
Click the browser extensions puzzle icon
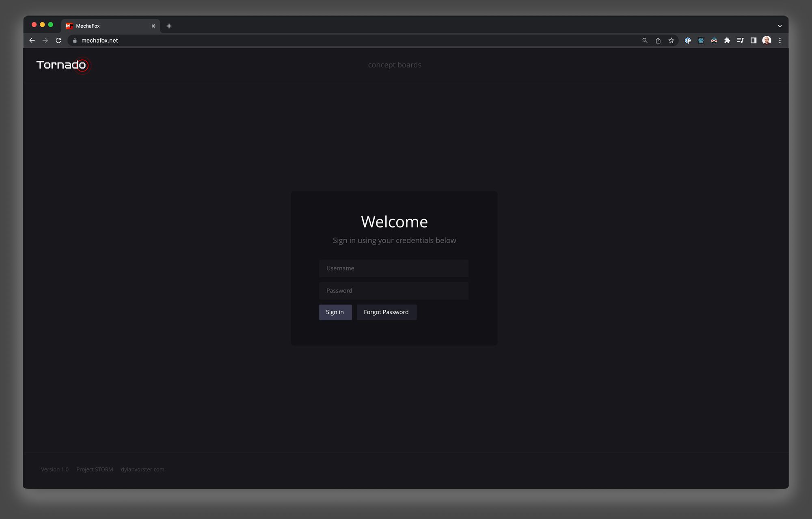coord(728,40)
